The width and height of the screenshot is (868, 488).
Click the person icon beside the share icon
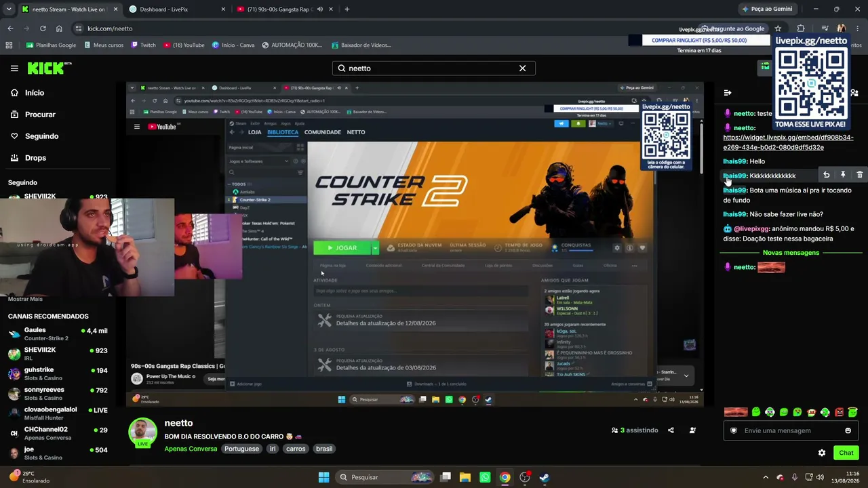coord(692,430)
